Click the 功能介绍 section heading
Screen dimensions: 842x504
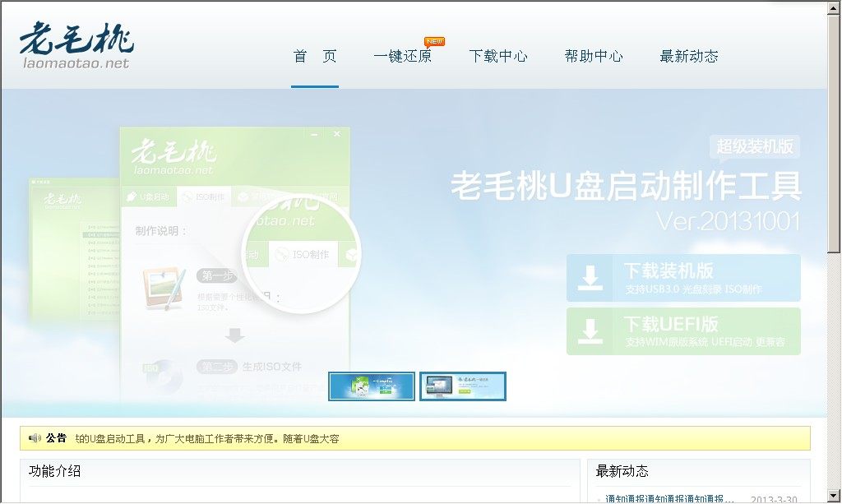[x=55, y=471]
